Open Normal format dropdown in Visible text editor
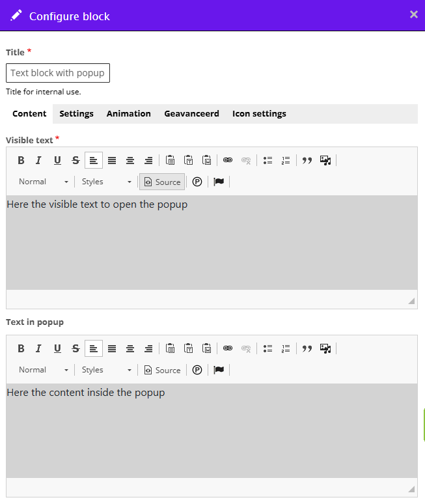Viewport: 425px width, 504px height. click(43, 182)
